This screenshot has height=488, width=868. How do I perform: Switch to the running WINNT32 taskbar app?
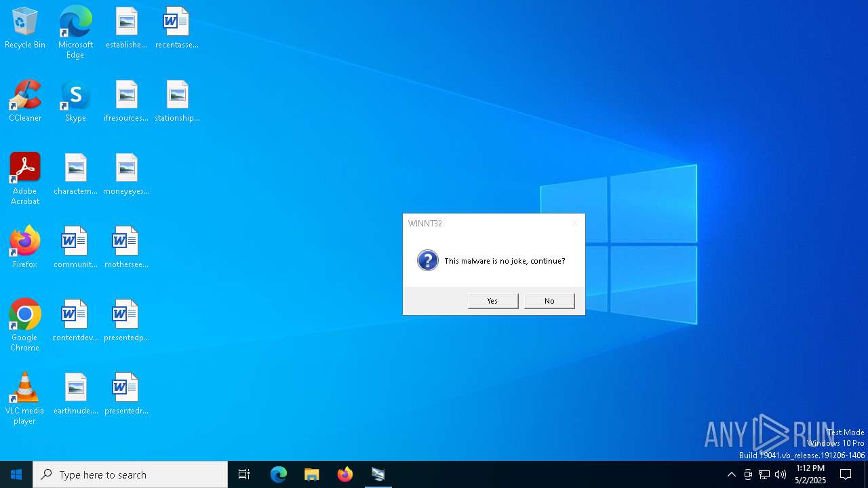pos(378,474)
